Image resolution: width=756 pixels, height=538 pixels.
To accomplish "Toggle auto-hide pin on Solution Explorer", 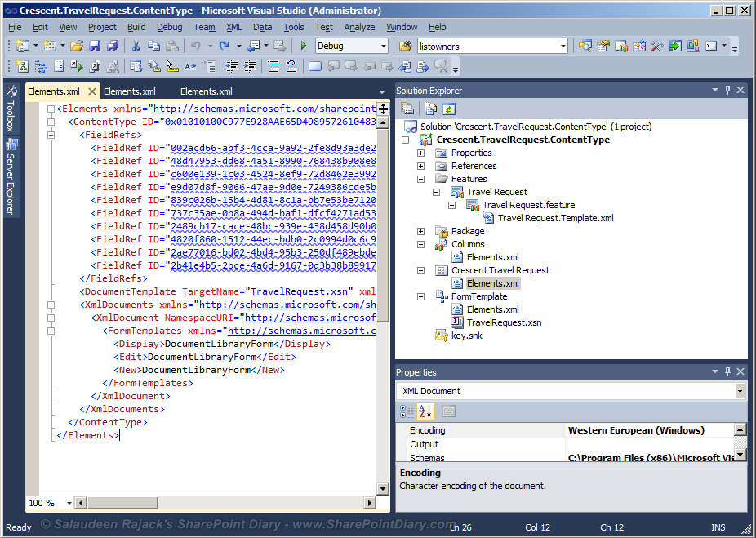I will 727,90.
